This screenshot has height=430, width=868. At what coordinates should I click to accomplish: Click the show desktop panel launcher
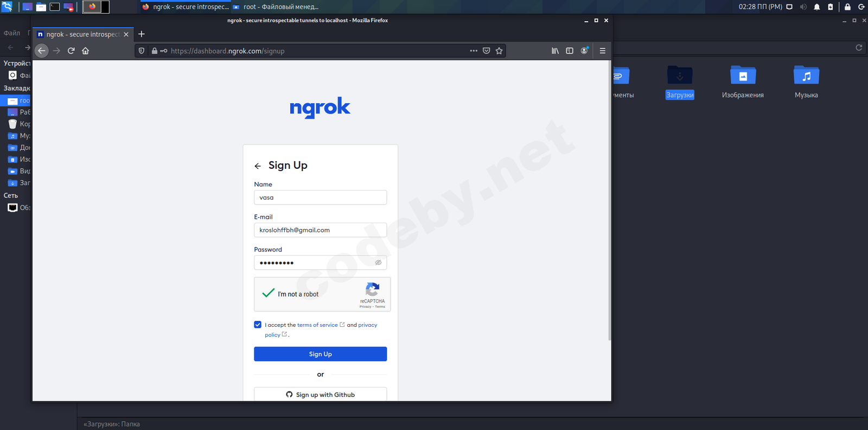point(27,7)
